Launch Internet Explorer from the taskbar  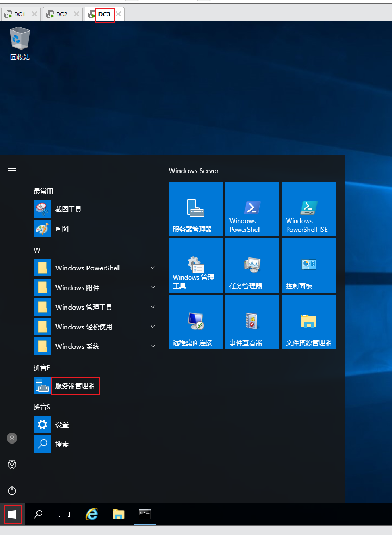tap(92, 514)
